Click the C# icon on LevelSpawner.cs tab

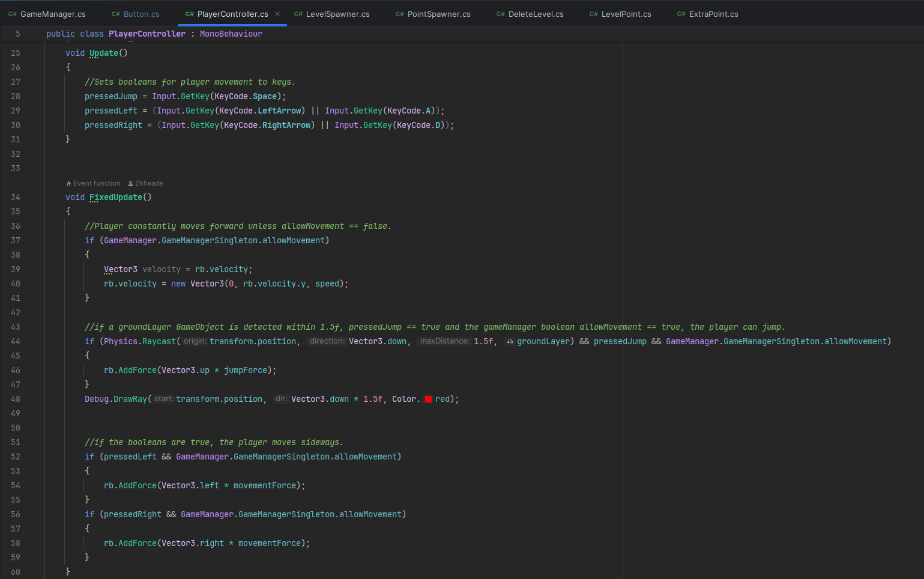298,14
